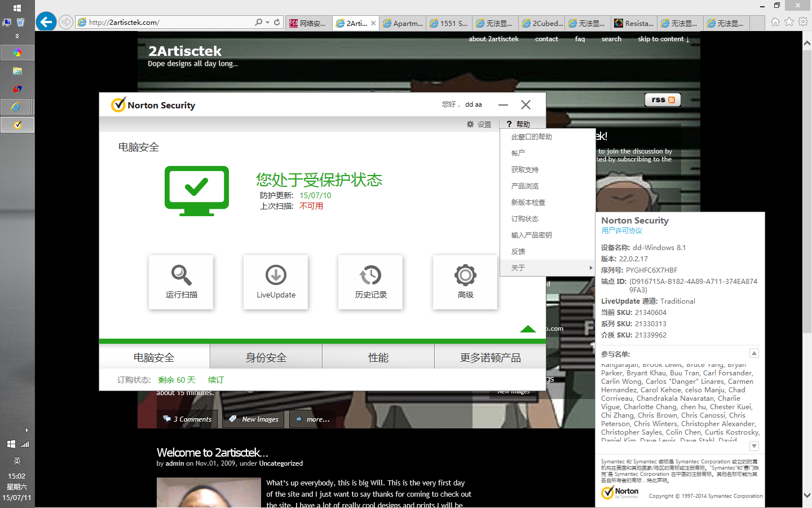Click 剩余 60 天 subscription text
The image size is (812, 508).
pos(176,380)
